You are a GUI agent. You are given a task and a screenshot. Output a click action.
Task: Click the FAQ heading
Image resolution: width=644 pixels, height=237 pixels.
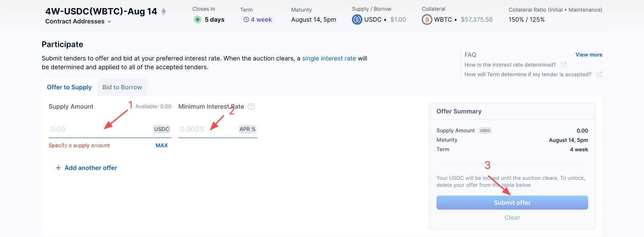[x=470, y=55]
